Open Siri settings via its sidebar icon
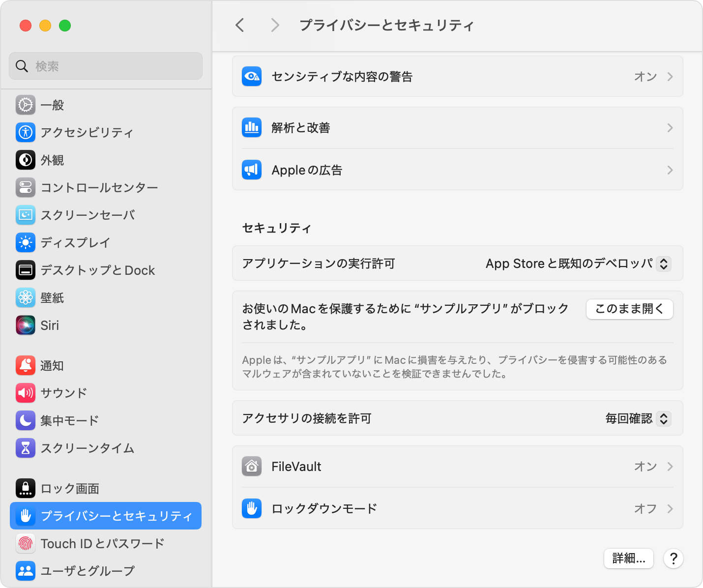The height and width of the screenshot is (588, 703). pyautogui.click(x=25, y=325)
